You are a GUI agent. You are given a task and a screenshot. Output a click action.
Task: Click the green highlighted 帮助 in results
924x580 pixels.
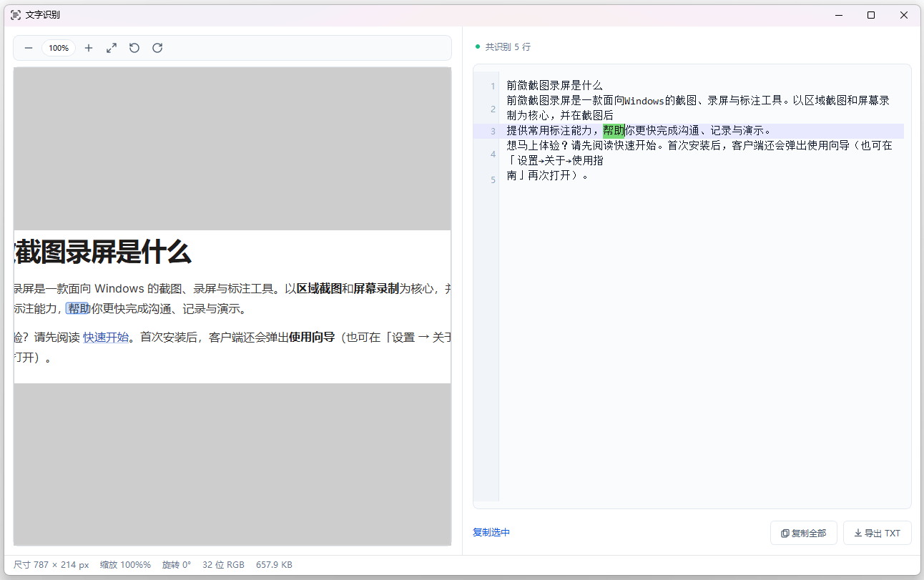614,130
